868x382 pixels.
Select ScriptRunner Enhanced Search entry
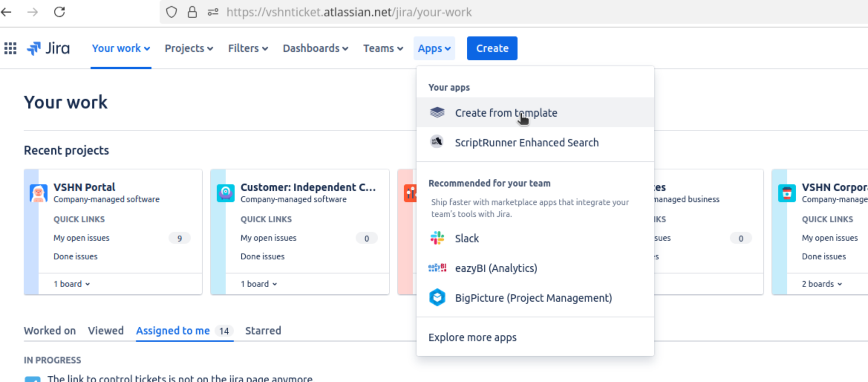pyautogui.click(x=535, y=142)
